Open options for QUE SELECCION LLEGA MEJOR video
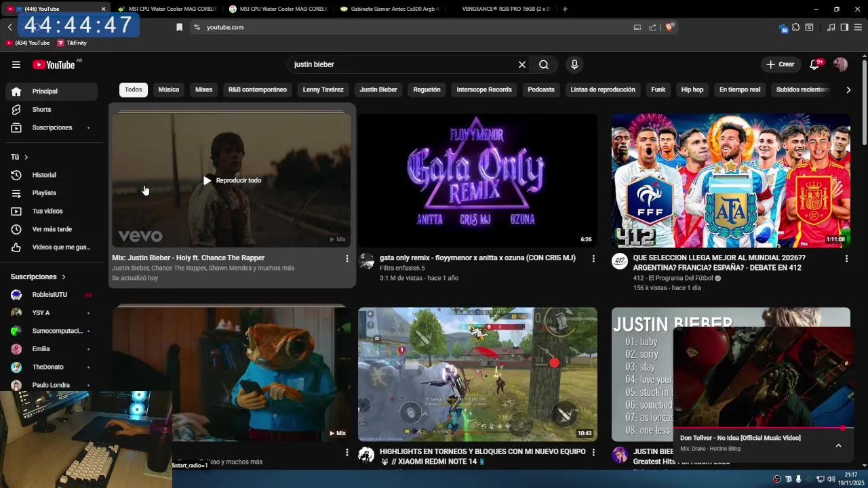This screenshot has height=488, width=868. click(x=846, y=258)
